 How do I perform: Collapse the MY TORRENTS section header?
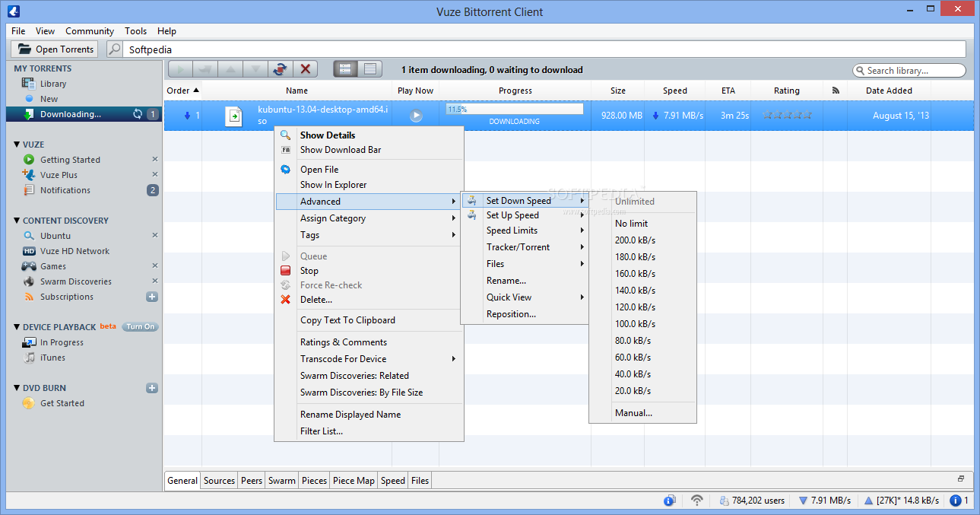point(43,68)
